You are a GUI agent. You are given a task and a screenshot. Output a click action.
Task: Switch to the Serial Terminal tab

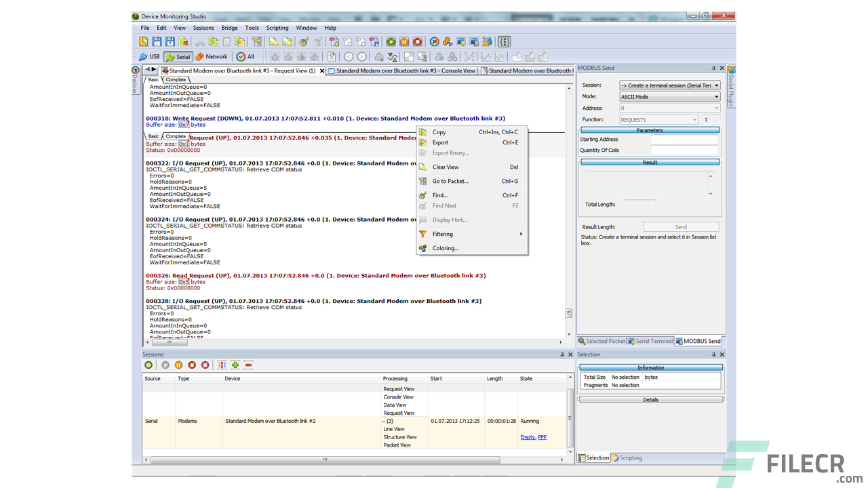tap(650, 342)
